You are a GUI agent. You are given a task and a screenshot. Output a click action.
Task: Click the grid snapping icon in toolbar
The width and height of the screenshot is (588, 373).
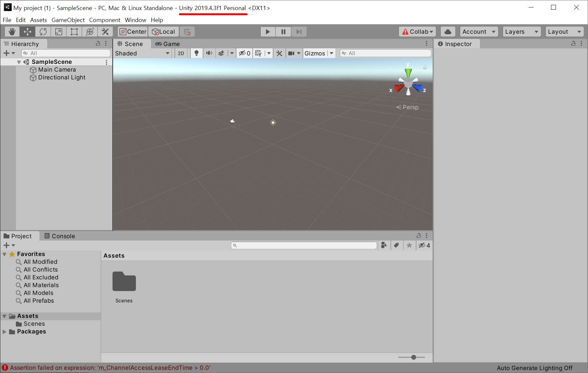pos(187,32)
